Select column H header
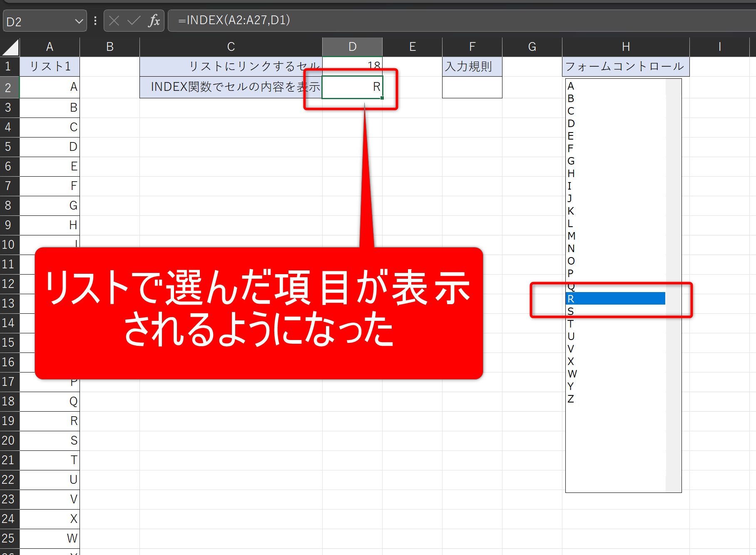The height and width of the screenshot is (555, 756). (625, 47)
